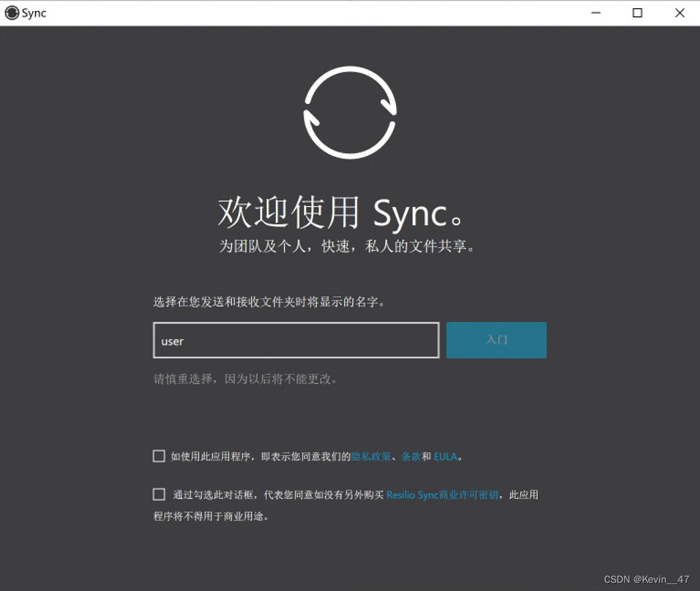The image size is (700, 591).
Task: Click the 程序将不得用于商业用途 text line
Action: (211, 516)
